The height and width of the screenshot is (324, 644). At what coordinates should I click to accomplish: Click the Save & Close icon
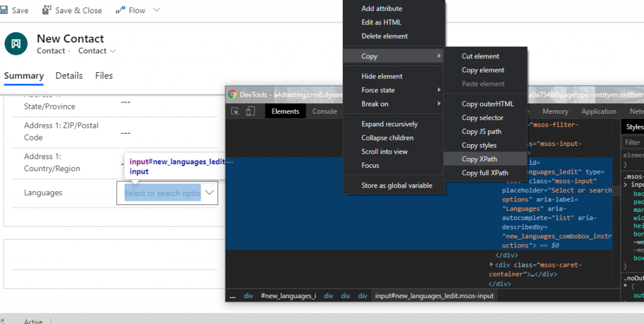pyautogui.click(x=47, y=11)
